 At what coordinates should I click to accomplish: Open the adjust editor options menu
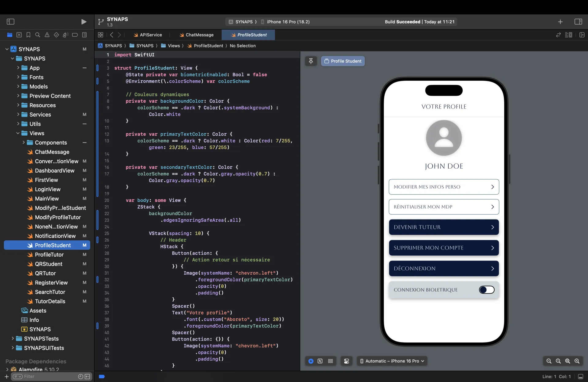pyautogui.click(x=569, y=35)
